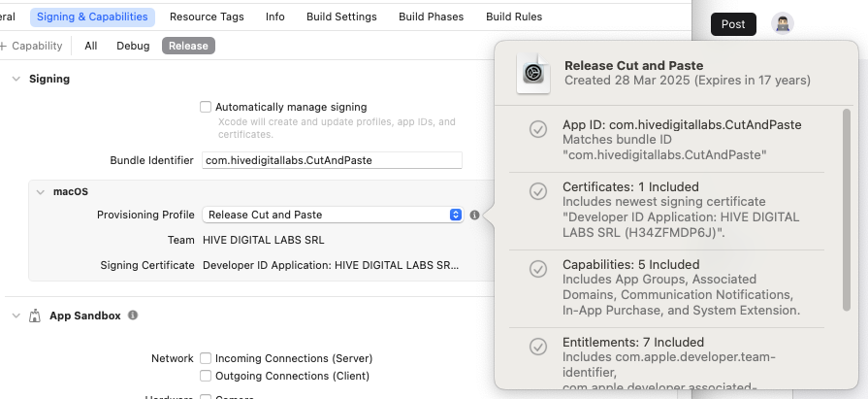Open the Resource Tags tab
This screenshot has width=868, height=399.
207,17
